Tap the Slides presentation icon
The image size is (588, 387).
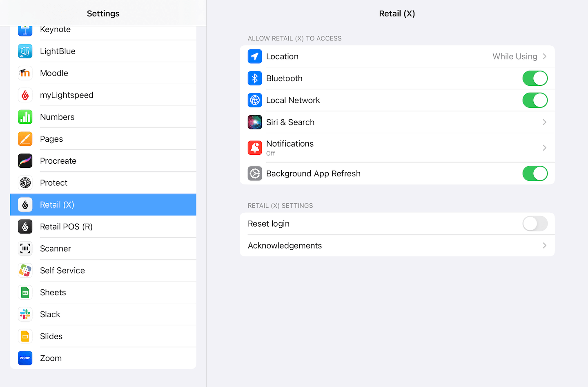coord(25,336)
